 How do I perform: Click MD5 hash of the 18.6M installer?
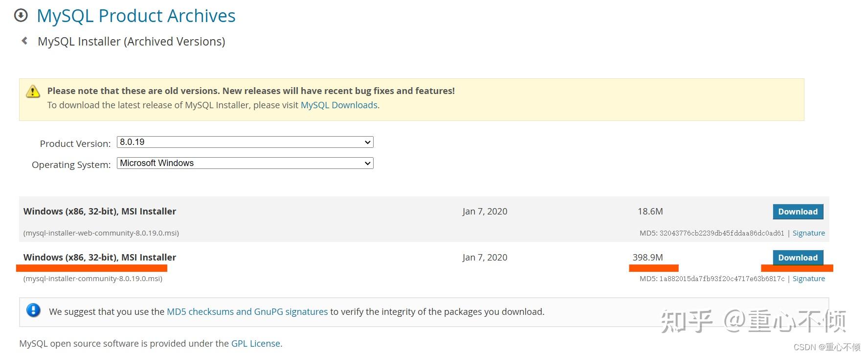[x=722, y=233]
